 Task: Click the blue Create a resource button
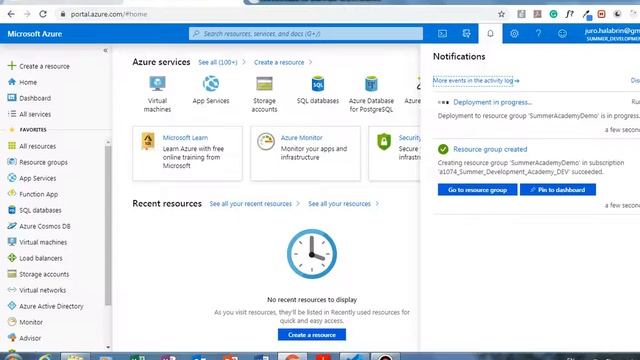312,335
